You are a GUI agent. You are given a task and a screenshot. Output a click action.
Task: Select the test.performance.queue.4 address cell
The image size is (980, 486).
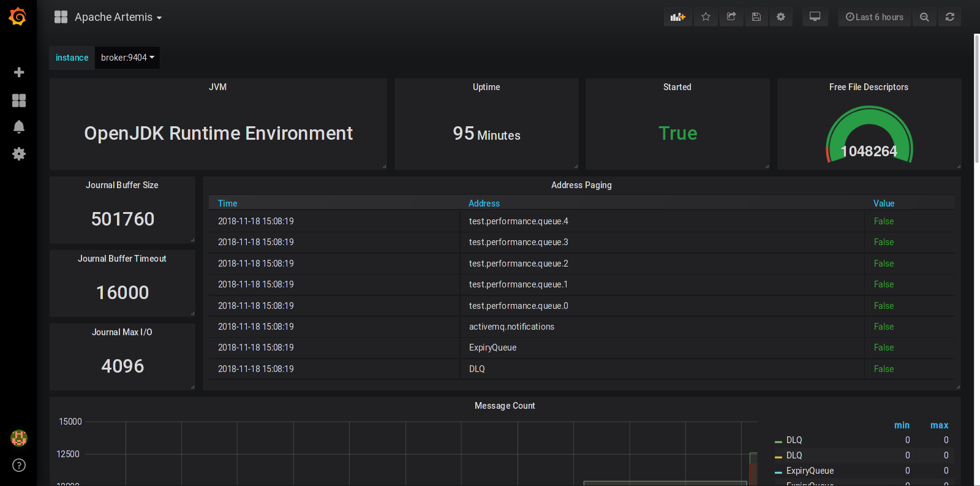(519, 221)
